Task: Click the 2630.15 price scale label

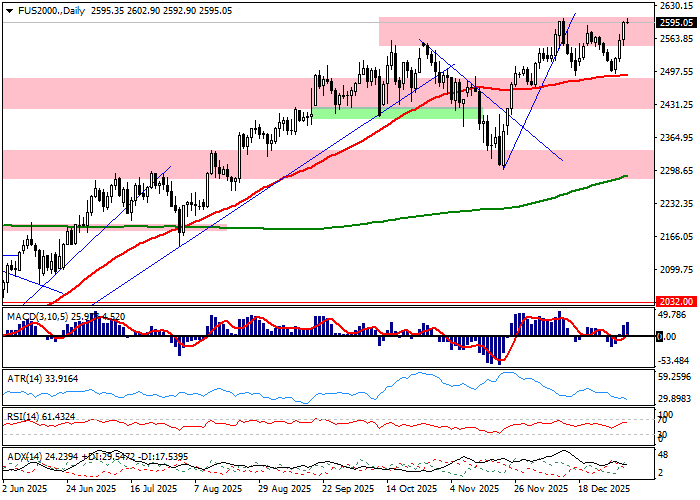Action: point(676,5)
